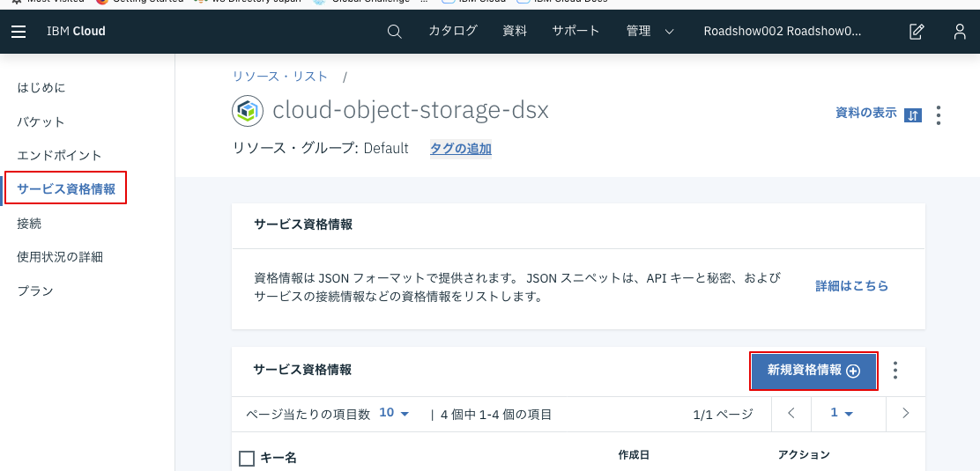The height and width of the screenshot is (471, 980).
Task: Click the アクション column header
Action: pos(804,455)
